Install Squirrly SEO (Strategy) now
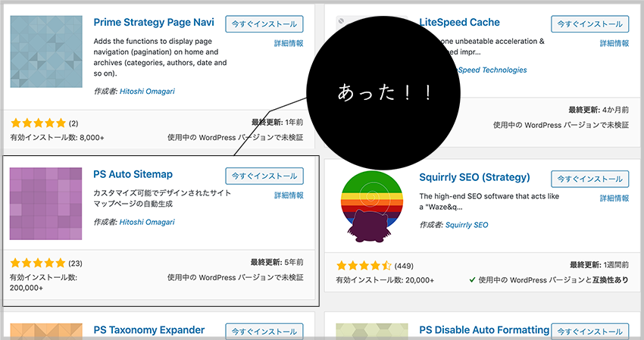This screenshot has width=644, height=340. tap(589, 179)
